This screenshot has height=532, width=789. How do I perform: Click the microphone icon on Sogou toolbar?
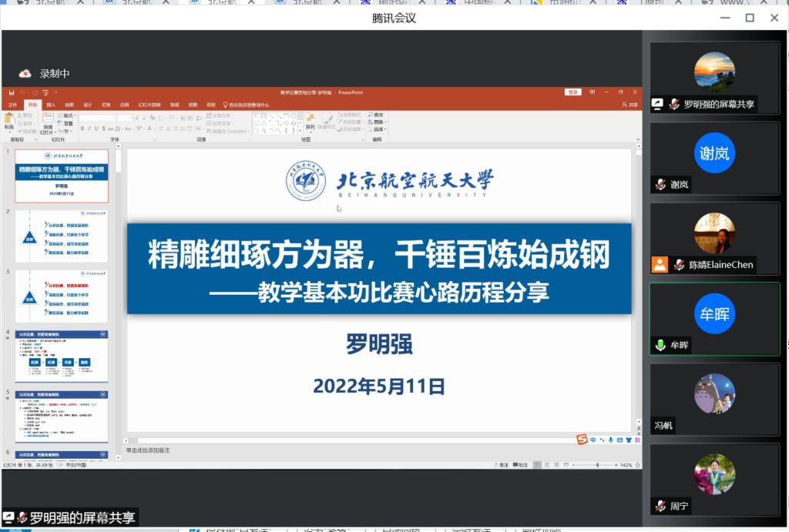coord(610,440)
